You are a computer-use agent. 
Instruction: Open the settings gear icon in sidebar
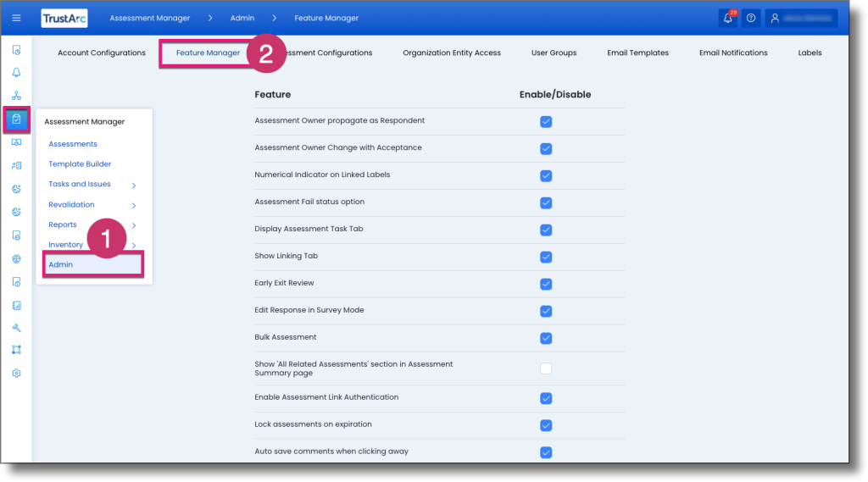[17, 373]
